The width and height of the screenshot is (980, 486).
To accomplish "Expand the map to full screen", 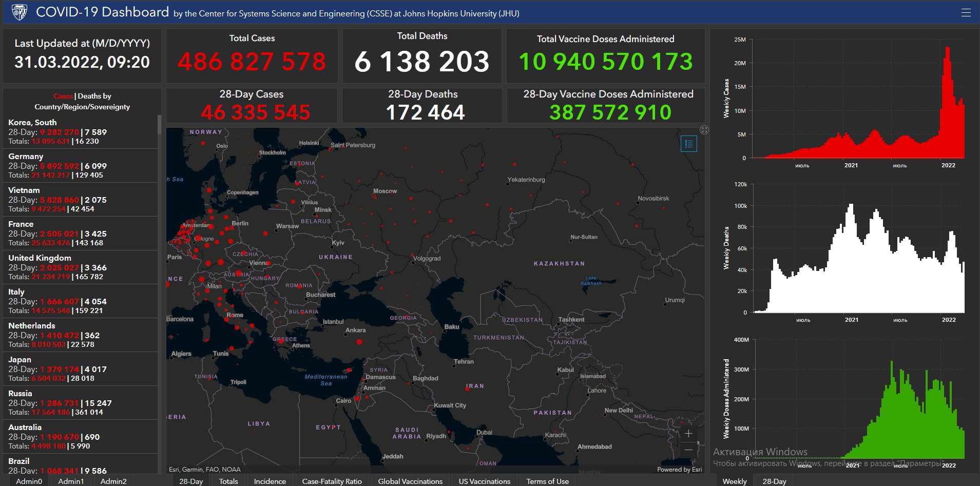I will [704, 130].
